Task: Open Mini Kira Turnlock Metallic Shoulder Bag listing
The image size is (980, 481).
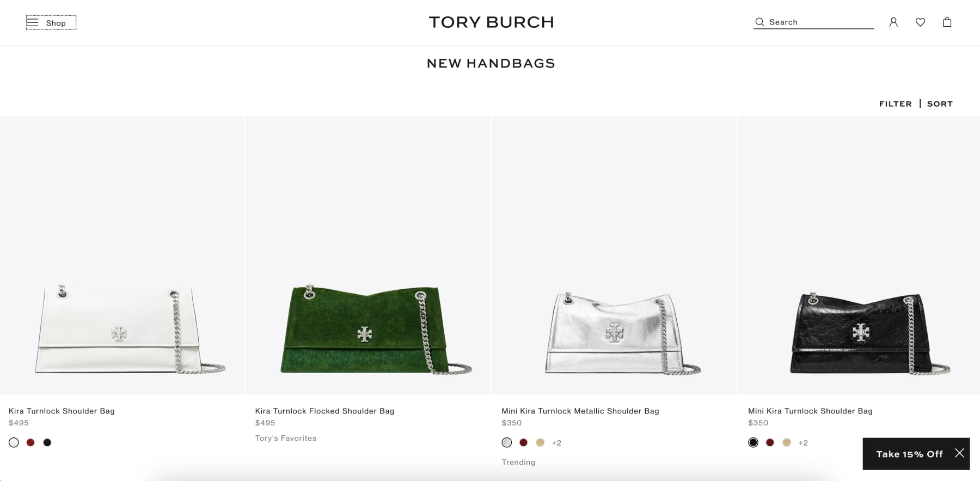Action: click(x=580, y=411)
